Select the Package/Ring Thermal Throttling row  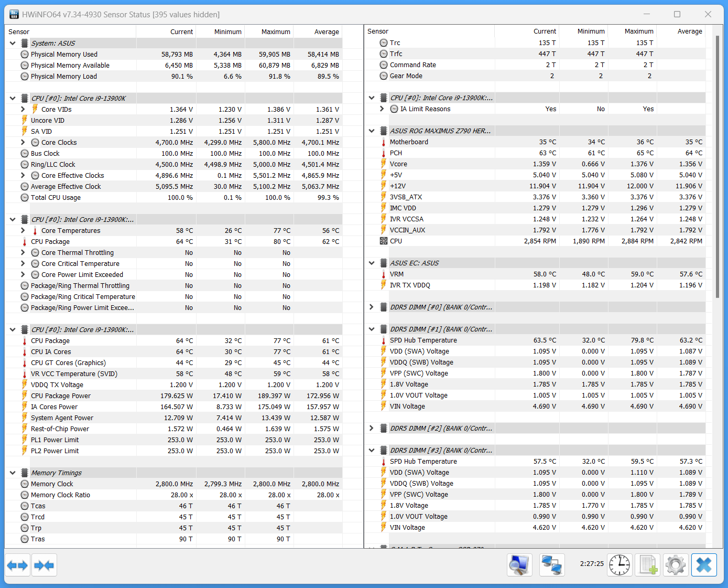173,286
